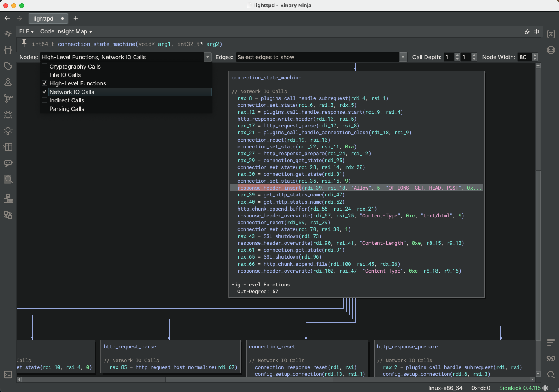Image resolution: width=559 pixels, height=392 pixels.
Task: Decrease the first Call Depth value
Action: coord(457,59)
